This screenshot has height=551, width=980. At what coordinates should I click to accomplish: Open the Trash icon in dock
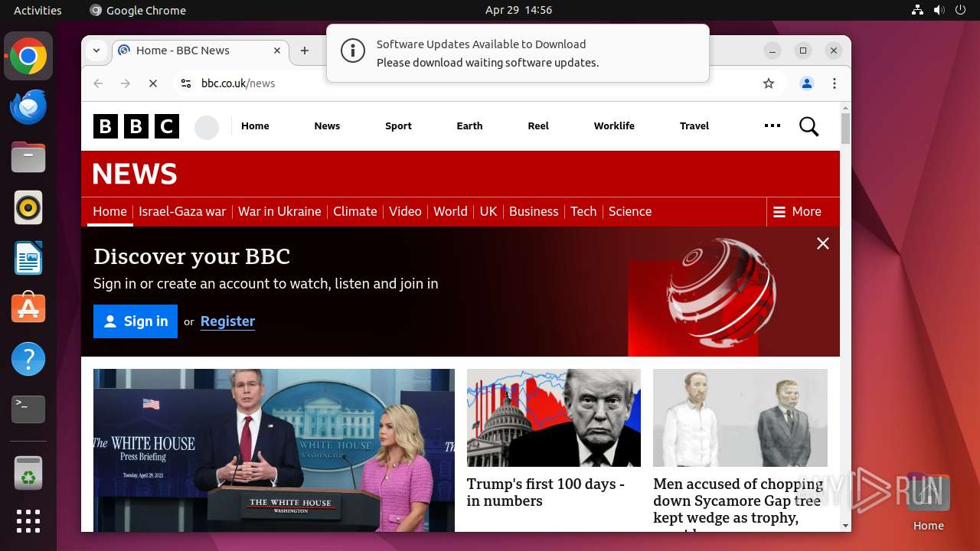coord(28,473)
